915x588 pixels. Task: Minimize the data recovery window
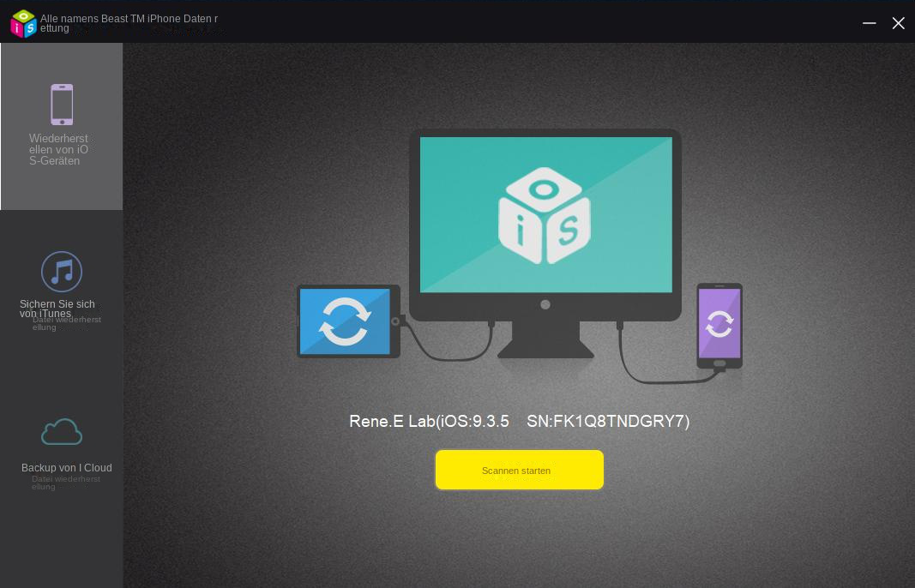click(870, 23)
